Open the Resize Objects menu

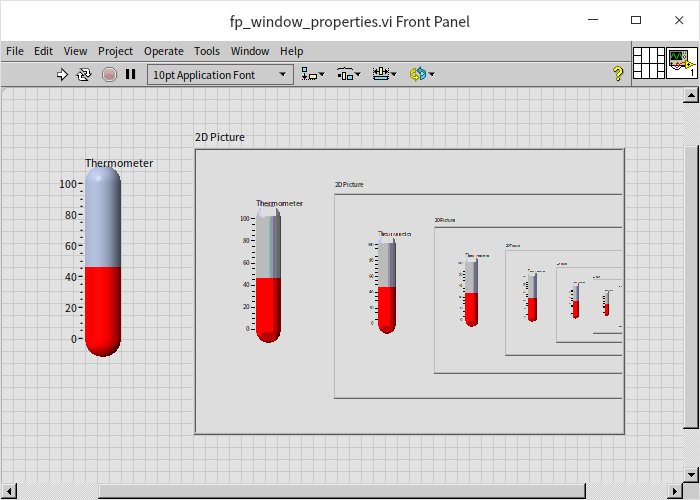pyautogui.click(x=383, y=74)
